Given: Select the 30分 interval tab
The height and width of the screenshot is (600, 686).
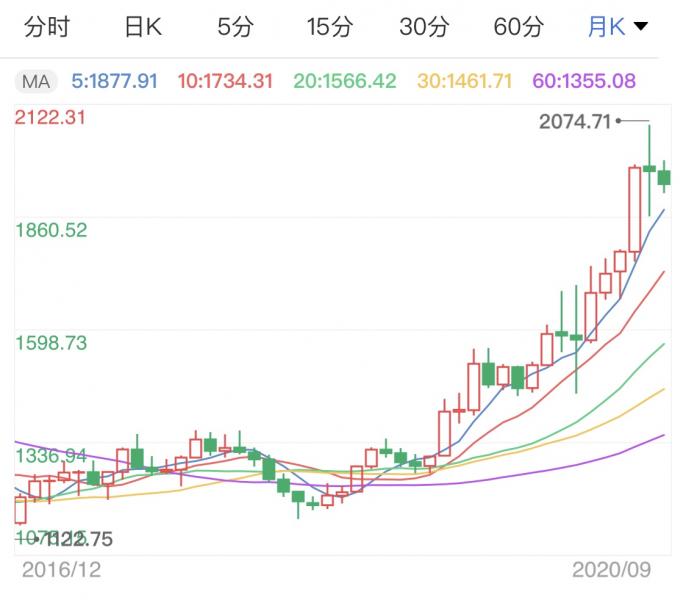Looking at the screenshot, I should point(424,27).
